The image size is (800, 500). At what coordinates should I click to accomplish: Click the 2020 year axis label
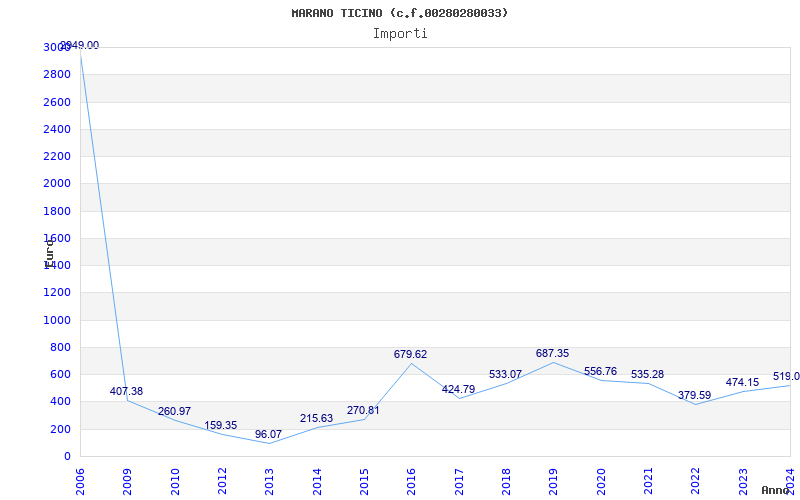pos(601,482)
